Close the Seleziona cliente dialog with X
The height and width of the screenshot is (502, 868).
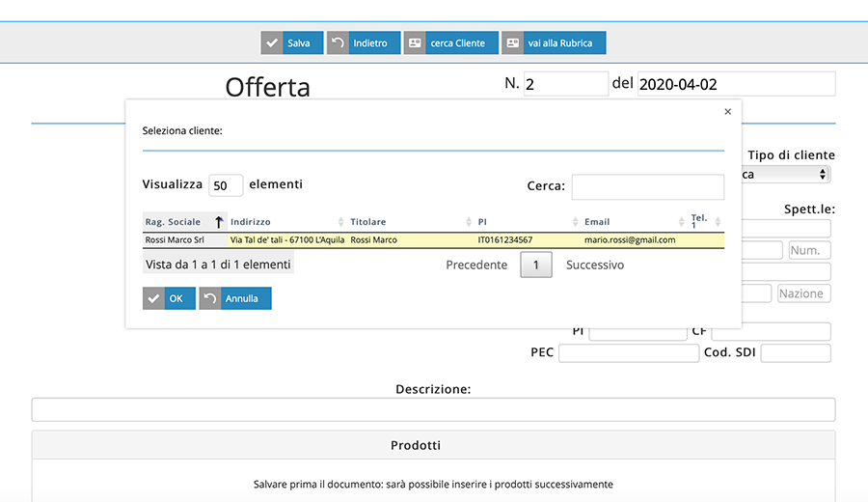727,112
